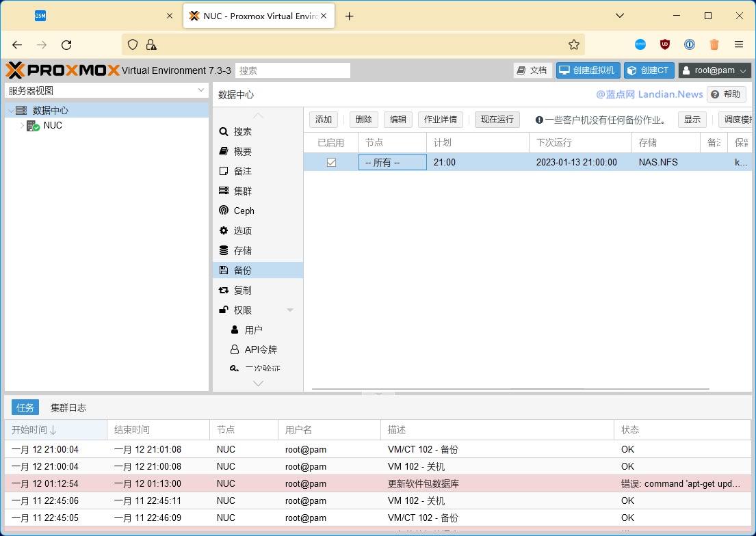Open the root@pam user menu
This screenshot has width=756, height=536.
click(714, 70)
